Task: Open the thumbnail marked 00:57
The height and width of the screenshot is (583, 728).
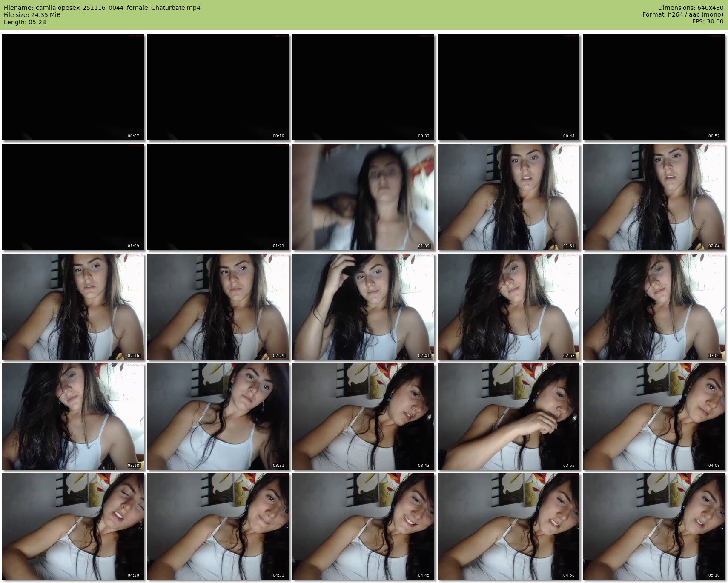Action: tap(653, 87)
